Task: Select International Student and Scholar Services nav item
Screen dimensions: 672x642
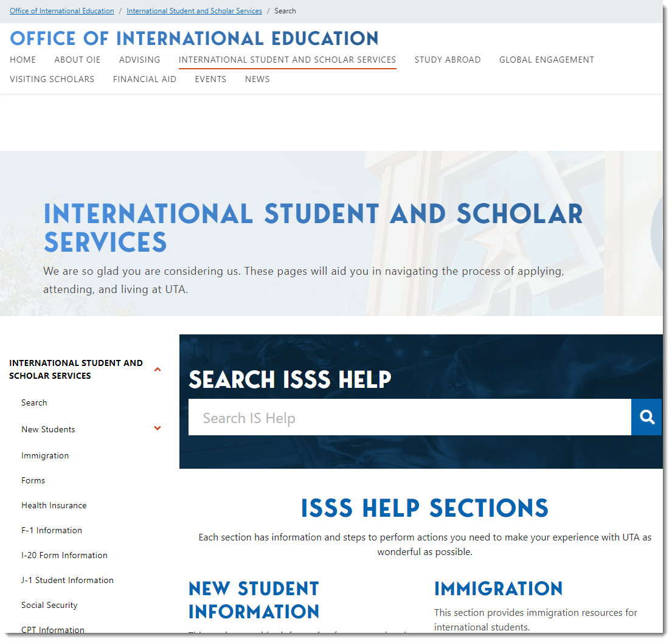Action: [x=287, y=60]
